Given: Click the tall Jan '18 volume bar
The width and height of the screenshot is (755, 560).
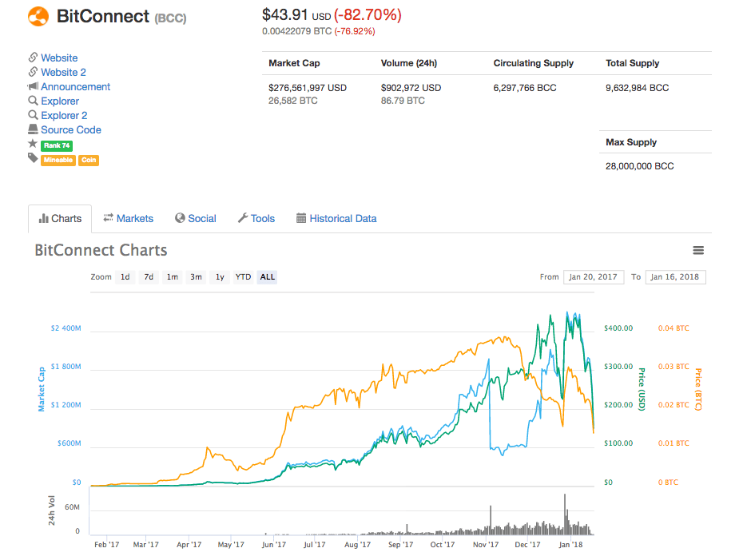Looking at the screenshot, I should 565,514.
